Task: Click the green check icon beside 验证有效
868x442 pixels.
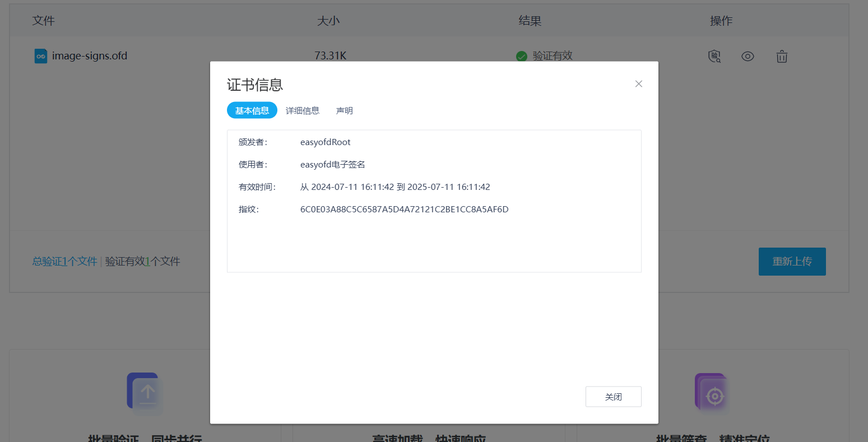Action: (x=521, y=56)
